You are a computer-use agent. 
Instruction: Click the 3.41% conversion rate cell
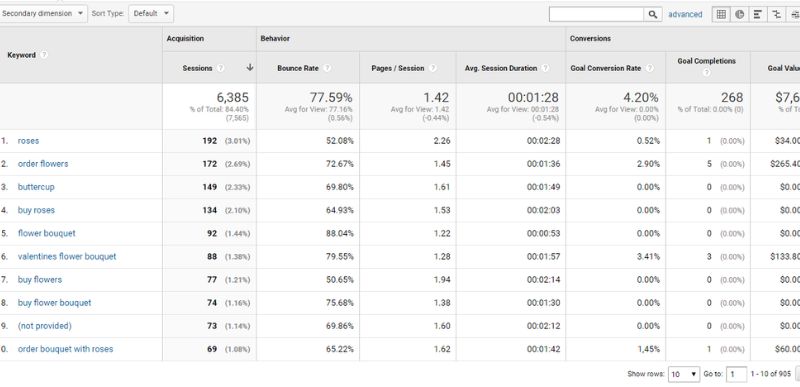648,256
